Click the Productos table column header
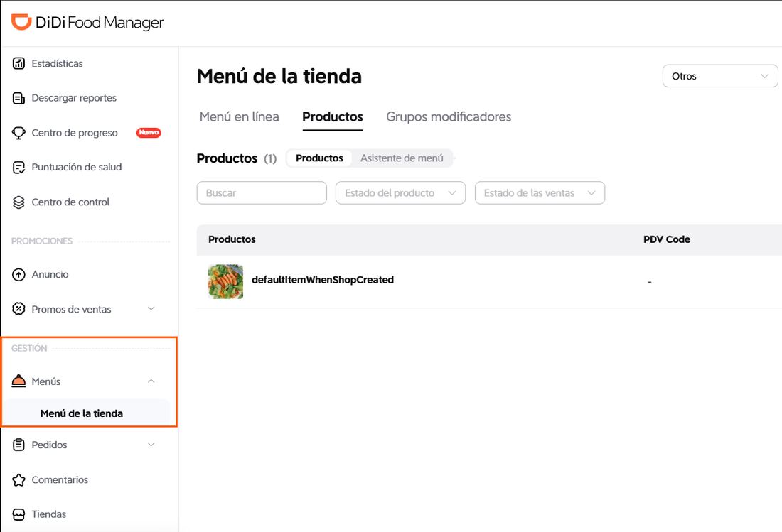This screenshot has height=532, width=782. coord(232,239)
